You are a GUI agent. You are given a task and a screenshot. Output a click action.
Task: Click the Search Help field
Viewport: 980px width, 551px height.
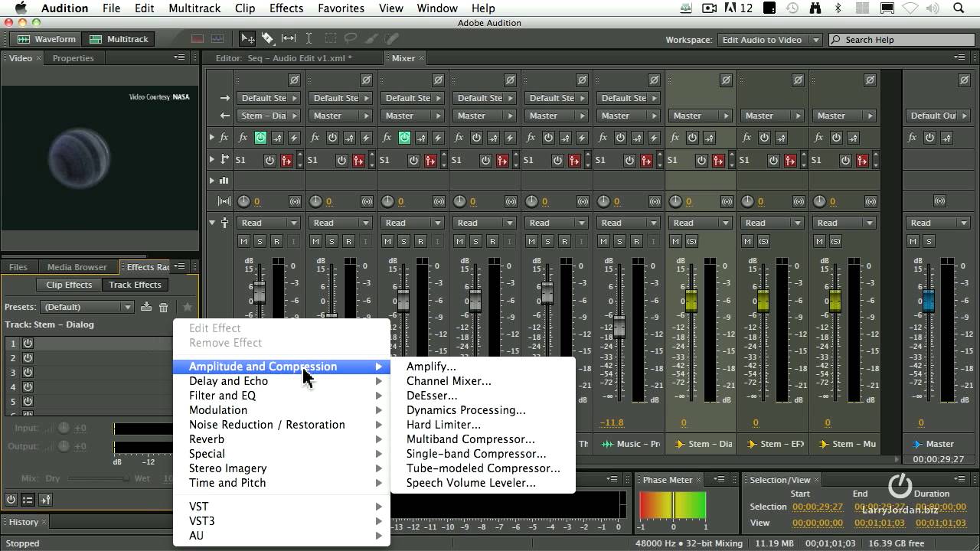click(901, 39)
